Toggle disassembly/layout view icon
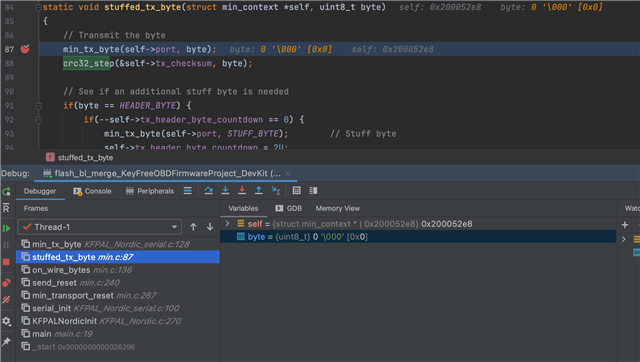 (x=313, y=191)
